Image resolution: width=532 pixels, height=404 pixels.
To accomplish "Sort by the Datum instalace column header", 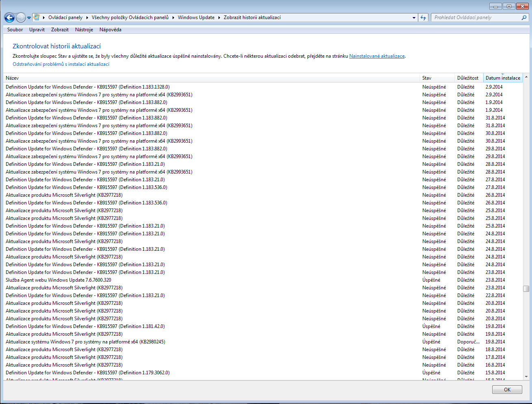I will coord(503,78).
